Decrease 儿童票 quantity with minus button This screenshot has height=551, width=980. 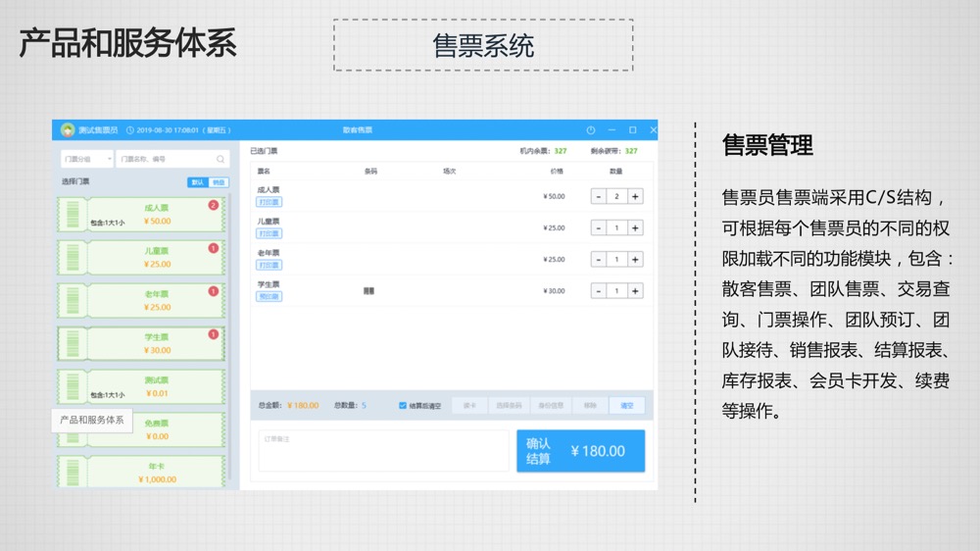point(598,227)
